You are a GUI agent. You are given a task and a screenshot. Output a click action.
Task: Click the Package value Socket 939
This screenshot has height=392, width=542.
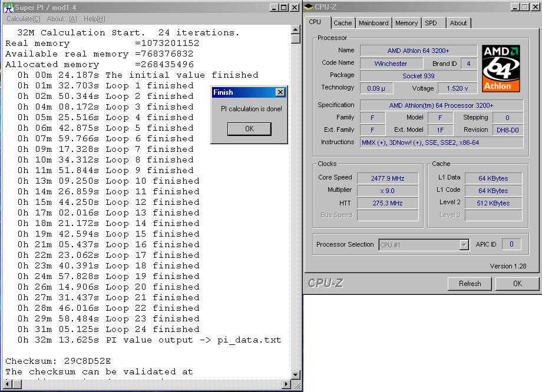click(418, 76)
